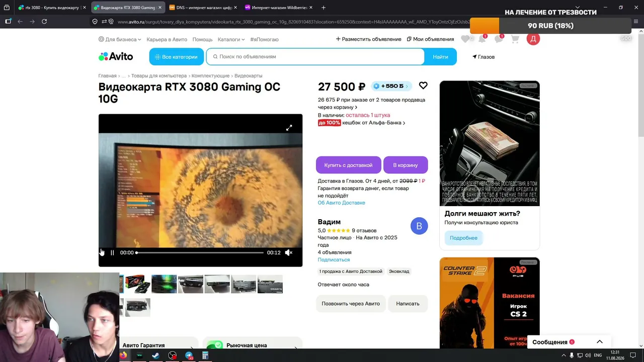
Task: Open 'Комплектующие' breadcrumb
Action: click(210, 76)
